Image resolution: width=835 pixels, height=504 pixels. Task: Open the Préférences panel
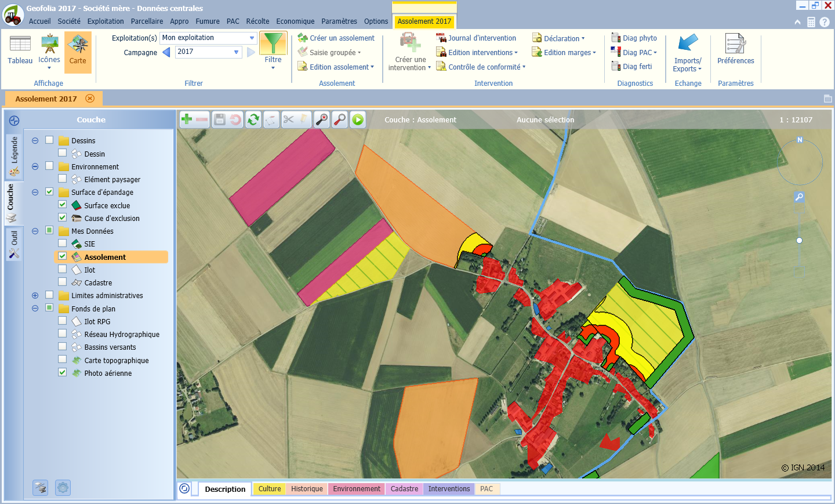coord(735,52)
